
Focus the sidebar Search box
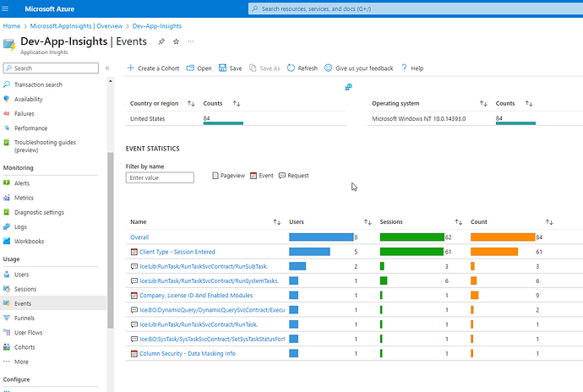pos(51,68)
